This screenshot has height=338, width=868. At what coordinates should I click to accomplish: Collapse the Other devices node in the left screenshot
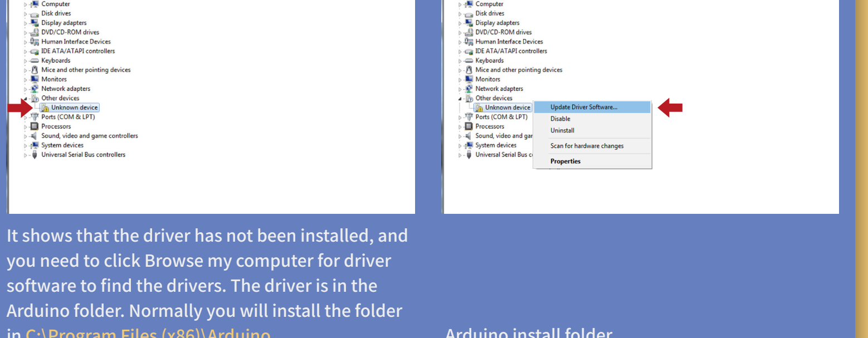pos(25,98)
